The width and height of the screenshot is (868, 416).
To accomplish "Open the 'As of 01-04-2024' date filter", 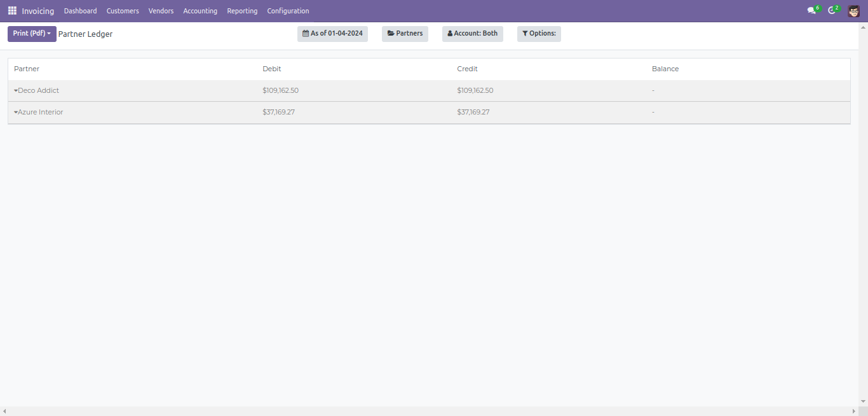I will tap(332, 34).
